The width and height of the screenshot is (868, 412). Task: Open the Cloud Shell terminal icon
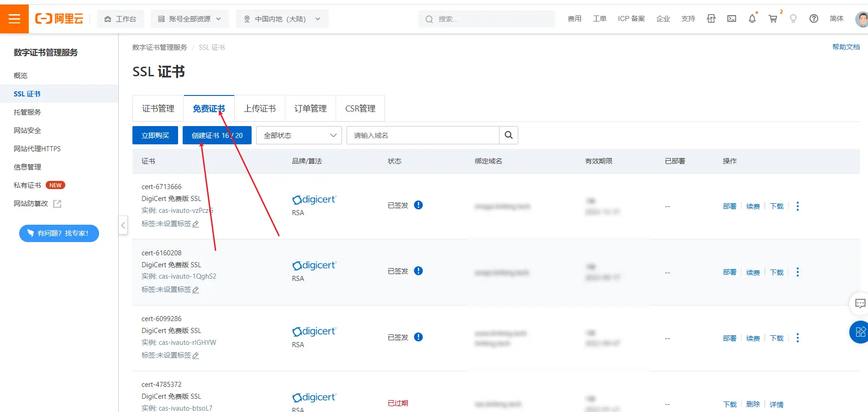(x=731, y=19)
